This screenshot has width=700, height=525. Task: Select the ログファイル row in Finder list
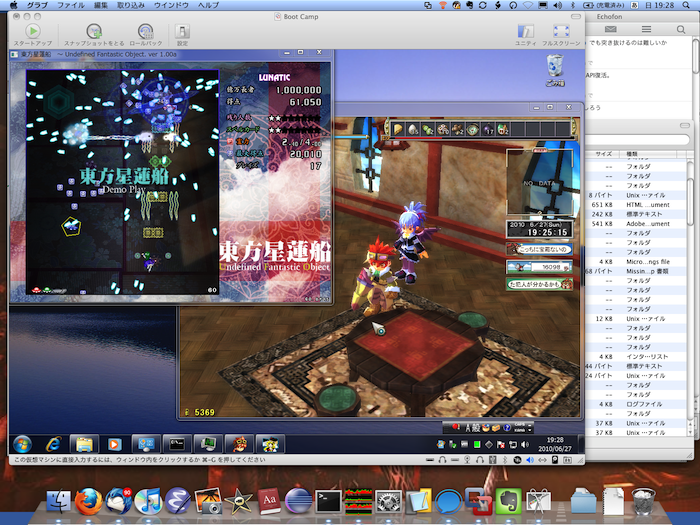click(636, 404)
